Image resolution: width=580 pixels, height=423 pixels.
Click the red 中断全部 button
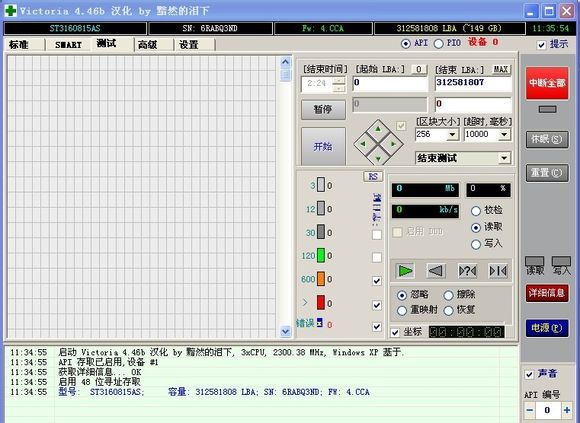point(547,83)
